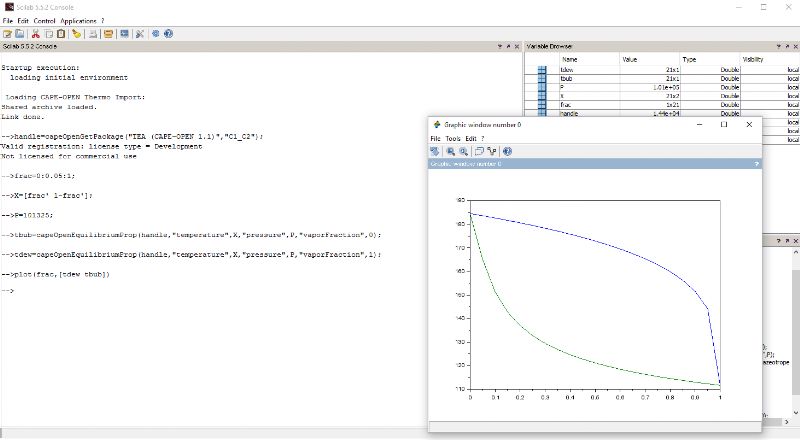Open Control menu in Scilab console

[44, 21]
